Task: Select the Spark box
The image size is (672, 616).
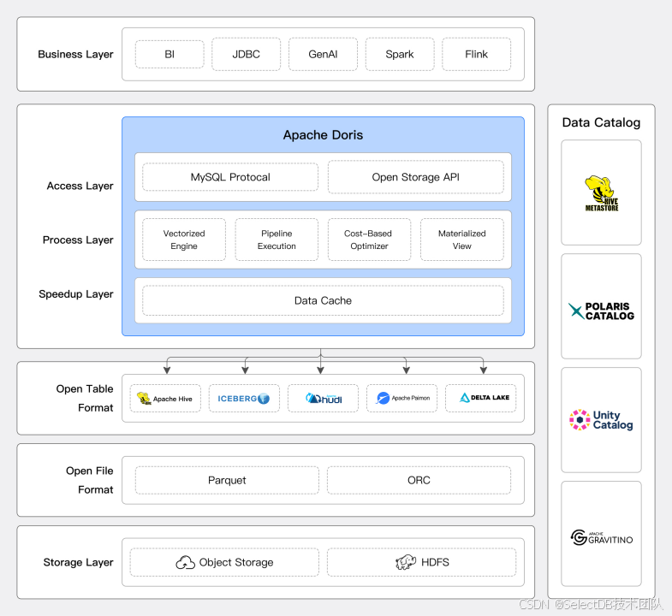Action: pos(400,55)
